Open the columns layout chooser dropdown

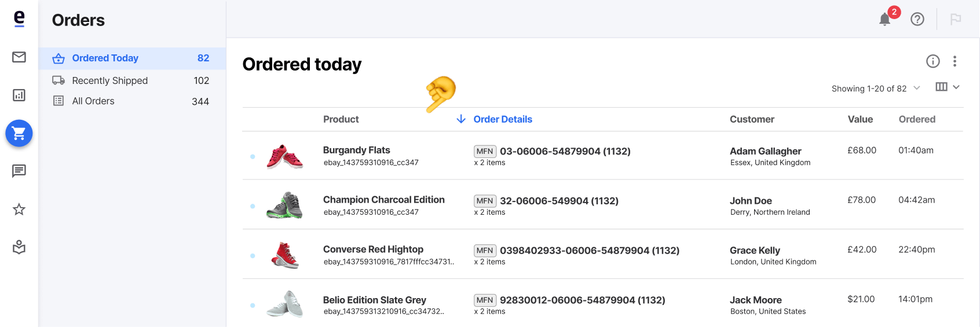tap(948, 87)
